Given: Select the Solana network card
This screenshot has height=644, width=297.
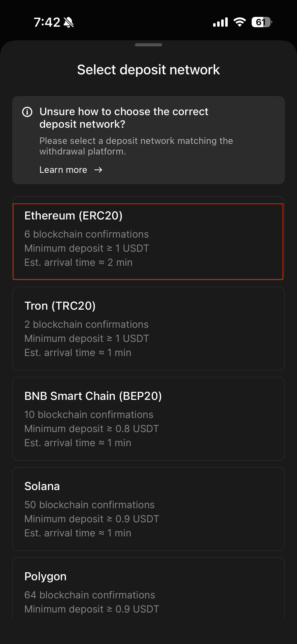Looking at the screenshot, I should click(x=148, y=509).
